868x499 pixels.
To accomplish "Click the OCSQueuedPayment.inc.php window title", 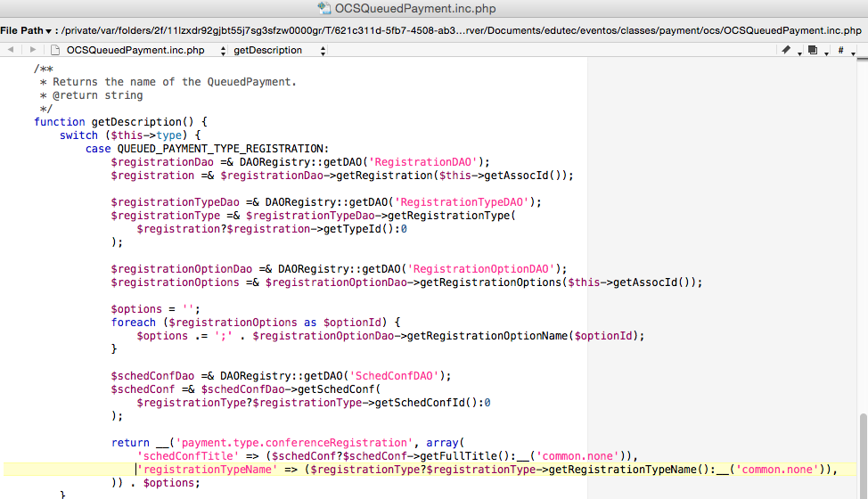I will point(415,9).
